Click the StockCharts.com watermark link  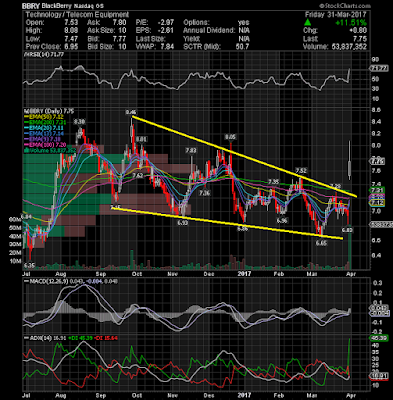point(345,6)
